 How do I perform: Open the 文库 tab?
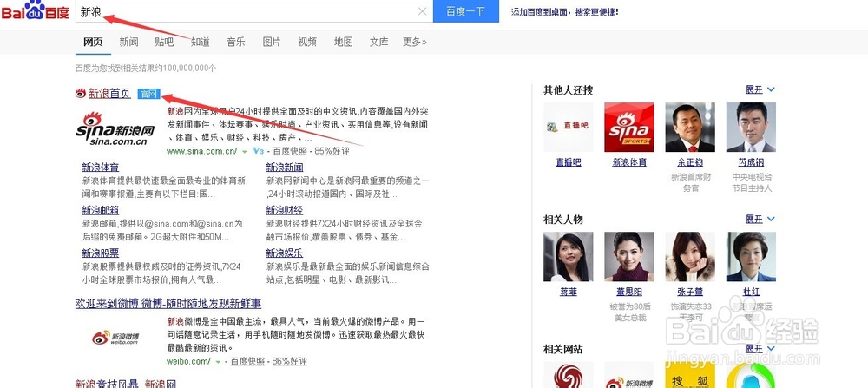[379, 42]
